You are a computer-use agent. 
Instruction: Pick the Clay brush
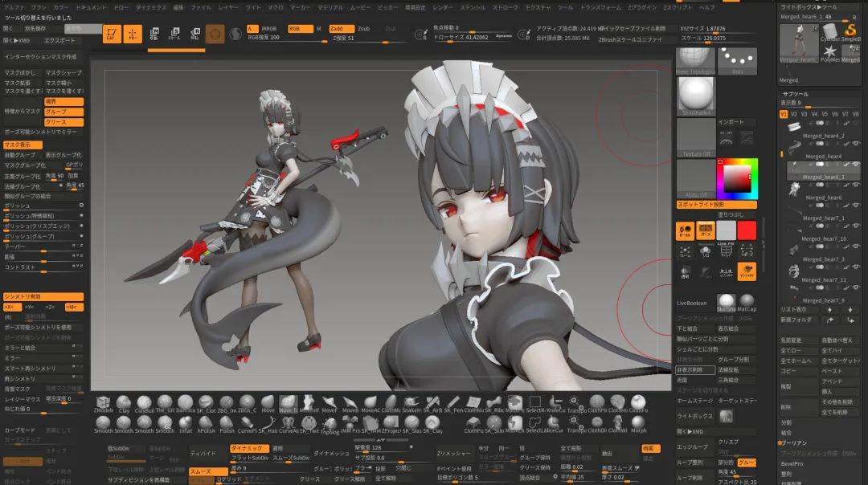(124, 405)
